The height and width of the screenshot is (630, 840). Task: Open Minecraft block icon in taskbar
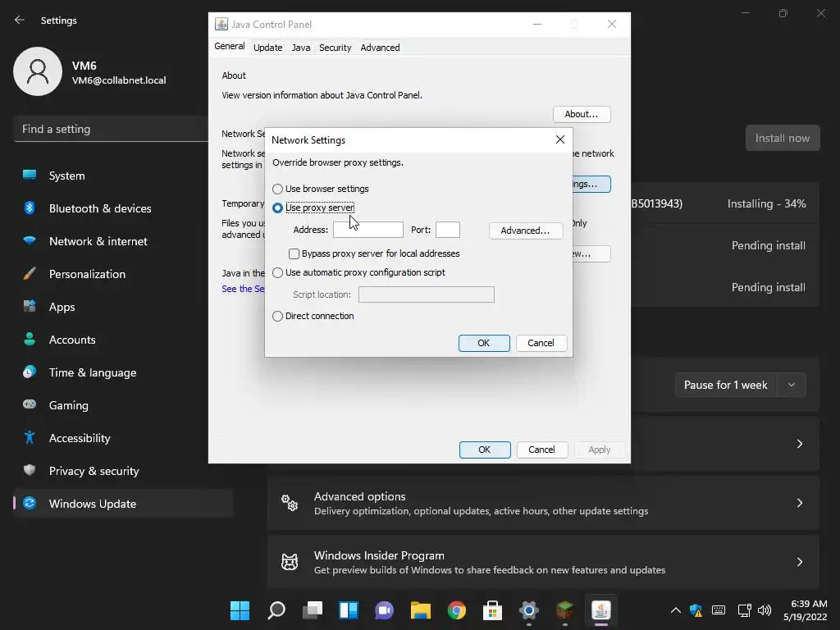(564, 610)
